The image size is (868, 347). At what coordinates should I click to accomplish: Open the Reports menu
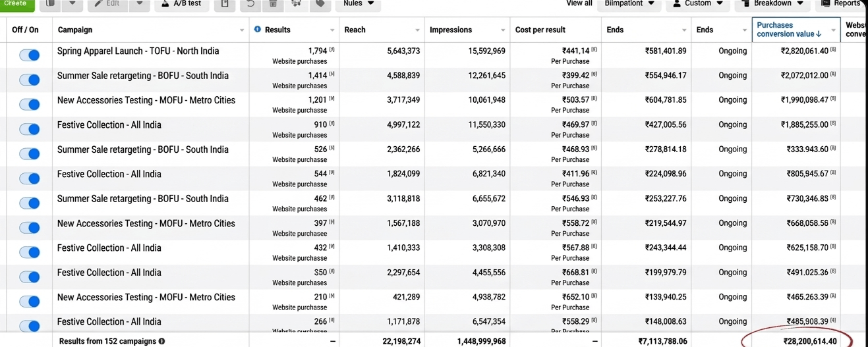pos(841,4)
